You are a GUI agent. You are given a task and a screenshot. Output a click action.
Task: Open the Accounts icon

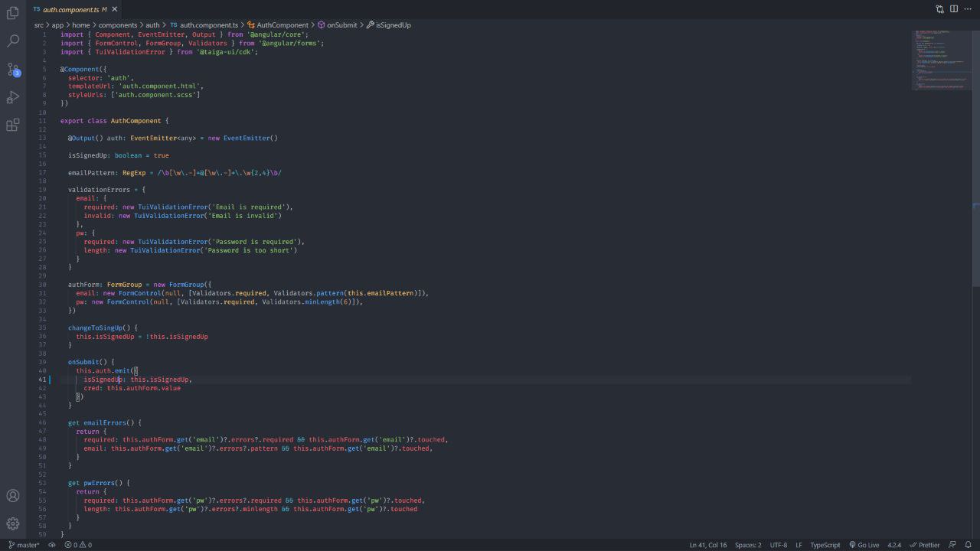point(13,496)
